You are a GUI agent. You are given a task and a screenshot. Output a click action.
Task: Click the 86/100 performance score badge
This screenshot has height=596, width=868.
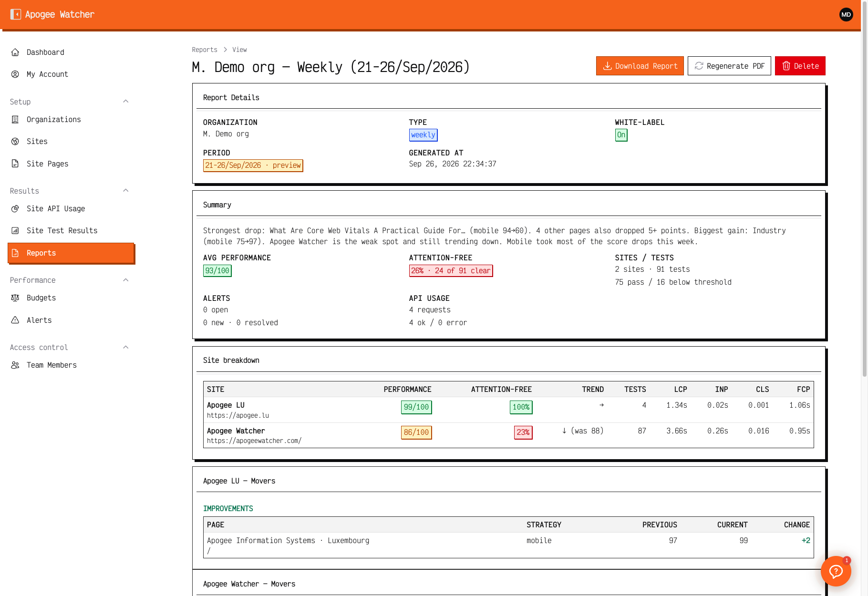point(416,432)
